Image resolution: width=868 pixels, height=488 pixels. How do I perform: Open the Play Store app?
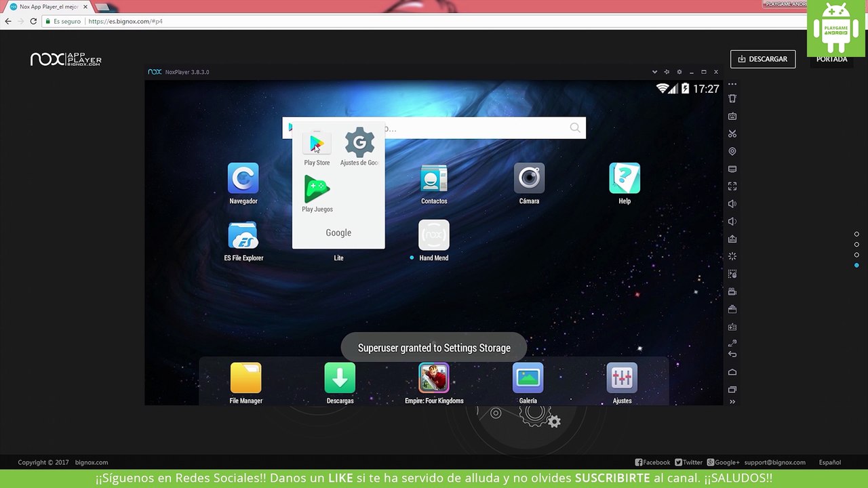317,148
